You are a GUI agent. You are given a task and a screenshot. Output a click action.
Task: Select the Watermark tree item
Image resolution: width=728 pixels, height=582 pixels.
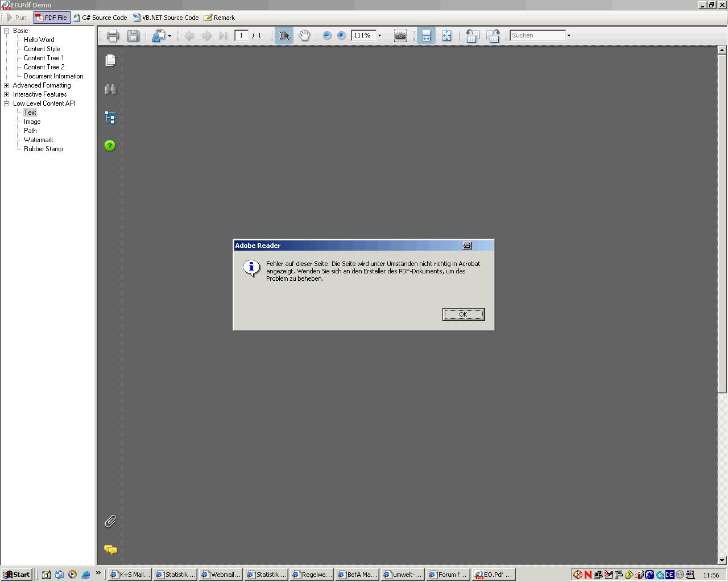[x=39, y=140]
